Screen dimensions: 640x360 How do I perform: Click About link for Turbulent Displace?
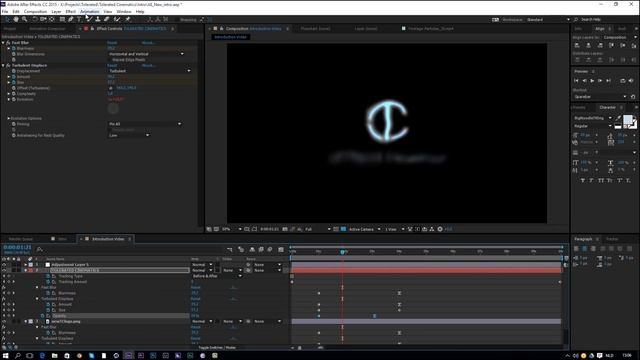click(x=148, y=65)
